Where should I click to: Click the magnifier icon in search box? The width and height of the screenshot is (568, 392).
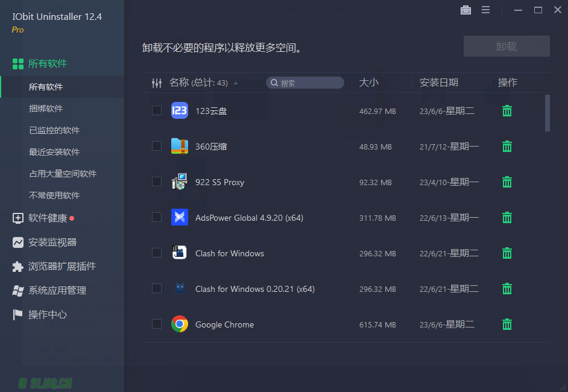pos(274,83)
